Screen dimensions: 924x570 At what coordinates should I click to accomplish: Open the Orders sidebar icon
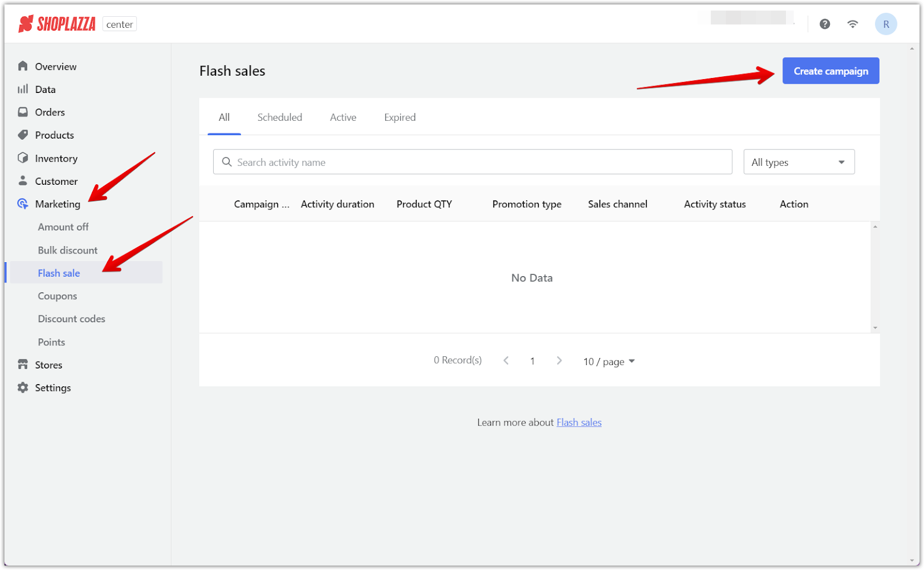point(23,112)
